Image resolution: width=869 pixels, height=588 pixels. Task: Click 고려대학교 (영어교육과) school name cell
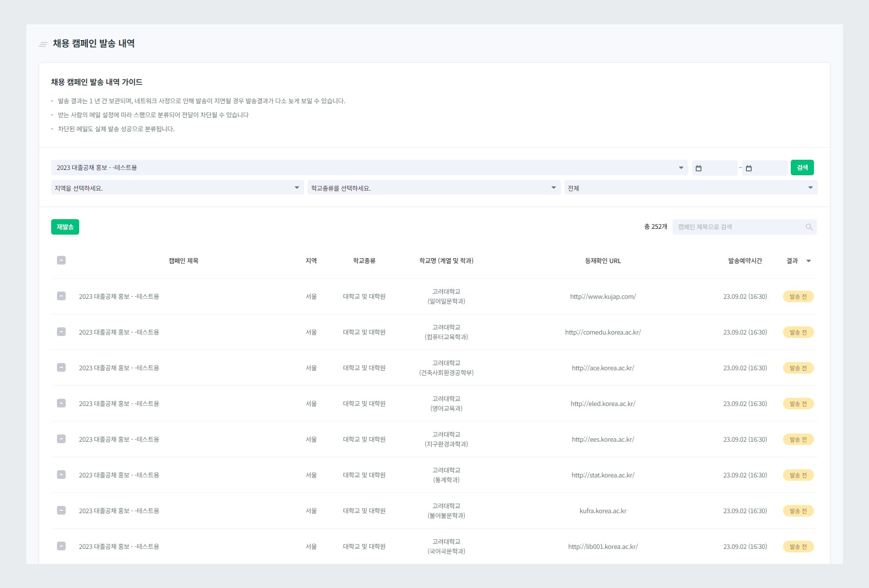click(x=447, y=404)
